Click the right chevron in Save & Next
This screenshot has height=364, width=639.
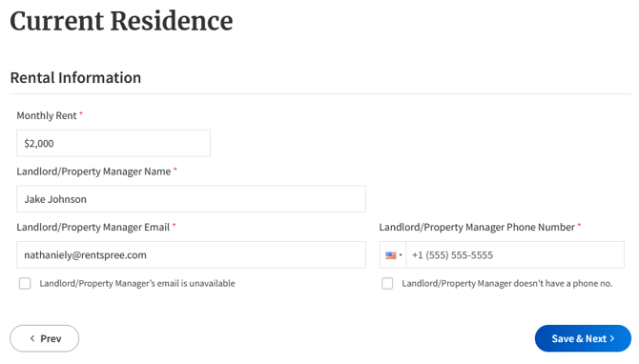pos(612,338)
